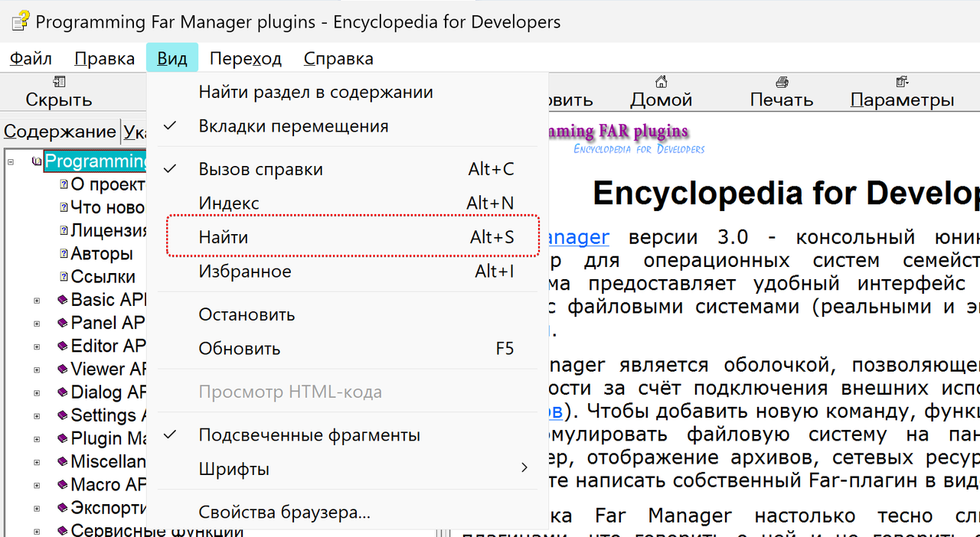Image resolution: width=980 pixels, height=537 pixels.
Task: Click the Печать printer icon
Action: 782,82
